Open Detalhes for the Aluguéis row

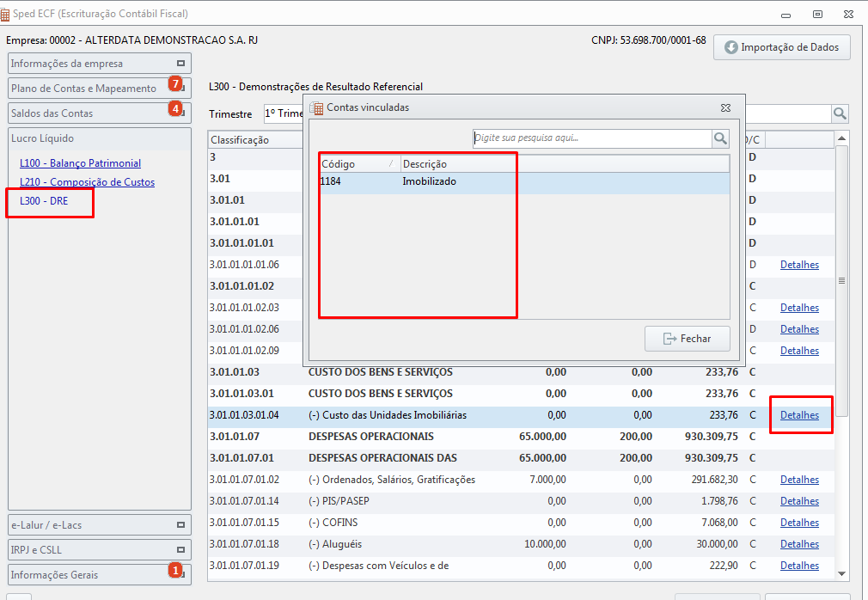point(799,544)
